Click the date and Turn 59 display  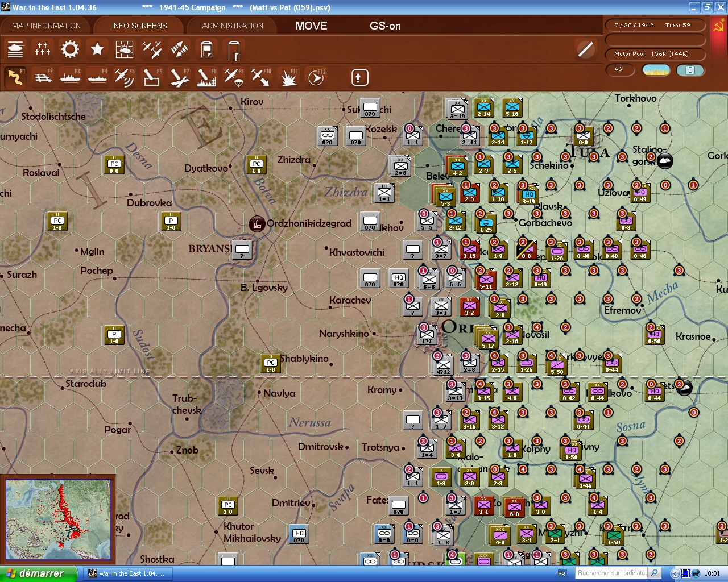click(x=655, y=25)
